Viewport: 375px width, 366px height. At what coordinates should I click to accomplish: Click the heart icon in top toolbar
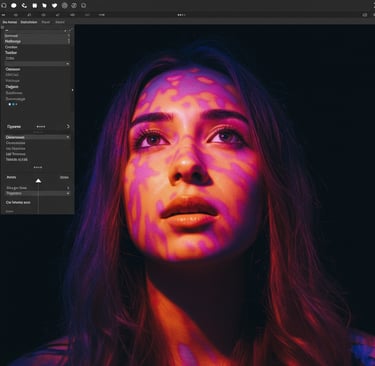pos(54,6)
